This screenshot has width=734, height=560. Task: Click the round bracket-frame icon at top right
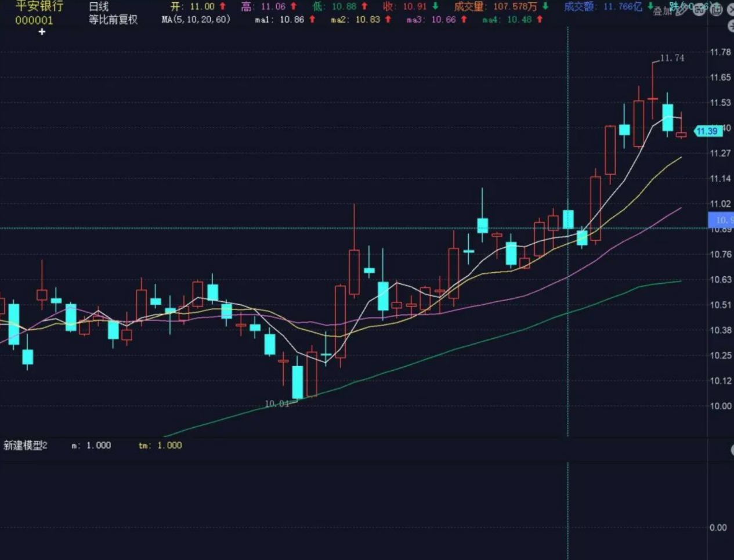699,10
